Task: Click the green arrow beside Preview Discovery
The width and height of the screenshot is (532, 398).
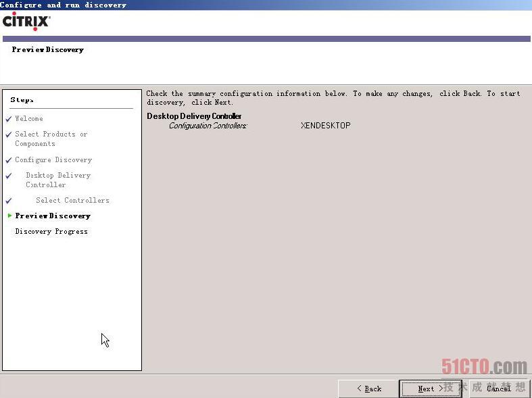Action: click(x=10, y=216)
